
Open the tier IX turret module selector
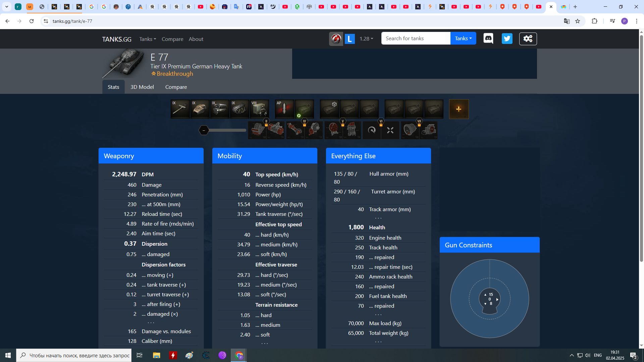pos(200,109)
